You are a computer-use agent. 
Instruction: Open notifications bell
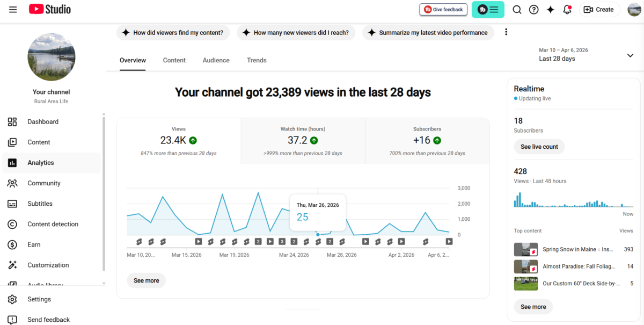point(567,9)
